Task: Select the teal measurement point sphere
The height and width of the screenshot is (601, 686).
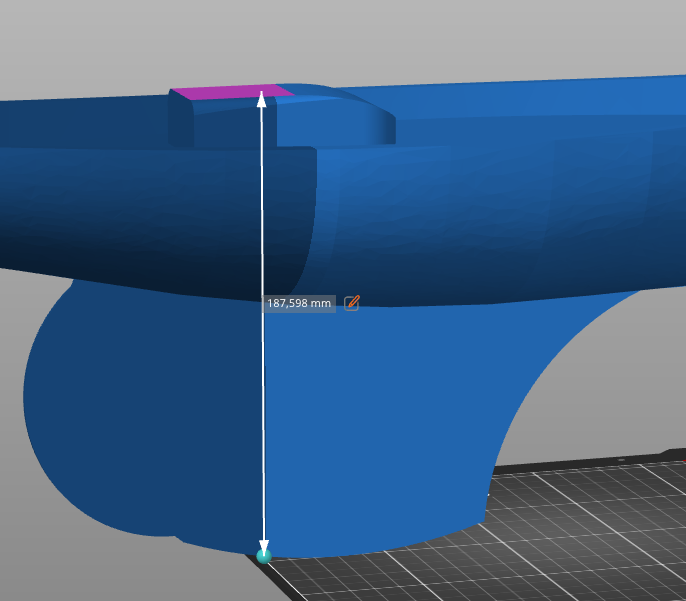Action: [x=264, y=555]
